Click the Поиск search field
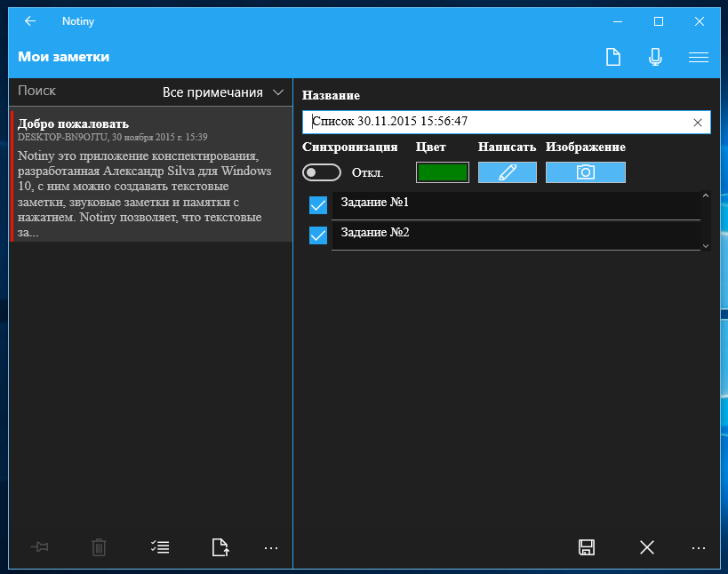This screenshot has height=574, width=728. pyautogui.click(x=84, y=91)
